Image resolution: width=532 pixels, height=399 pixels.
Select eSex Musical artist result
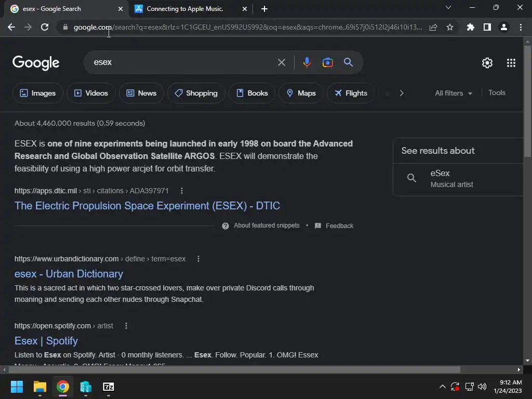pyautogui.click(x=458, y=179)
